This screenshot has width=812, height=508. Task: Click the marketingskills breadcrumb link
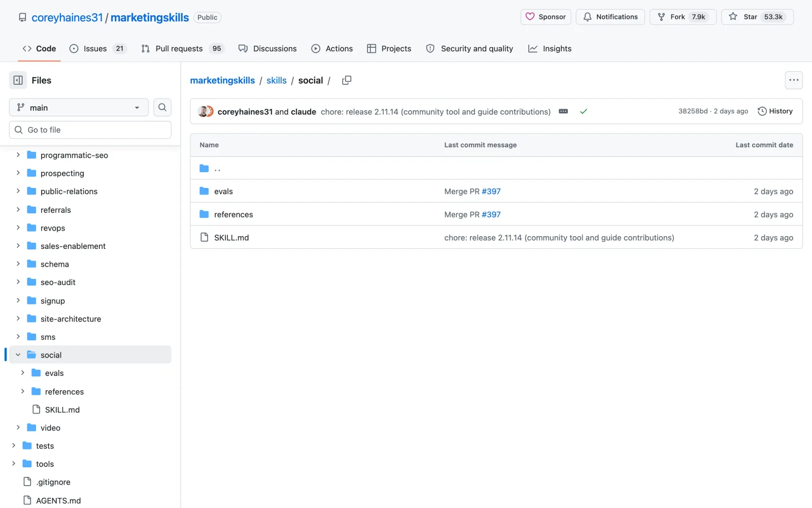(x=222, y=80)
